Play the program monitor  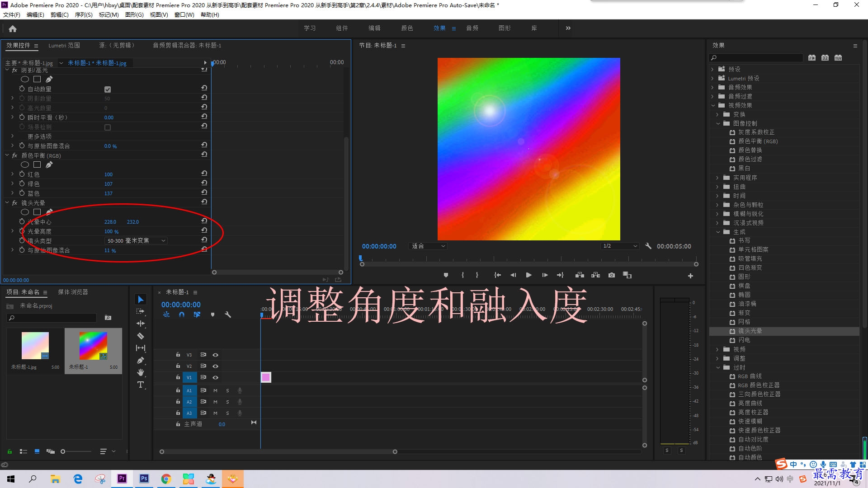[528, 275]
